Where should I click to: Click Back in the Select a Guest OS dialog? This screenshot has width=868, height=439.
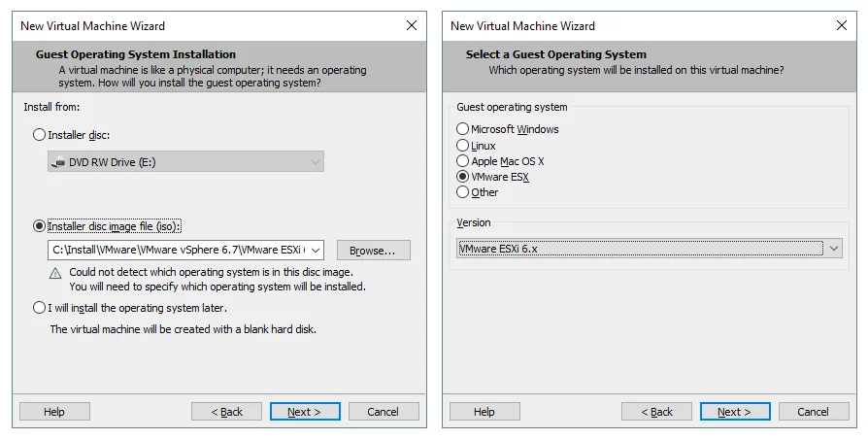(656, 412)
